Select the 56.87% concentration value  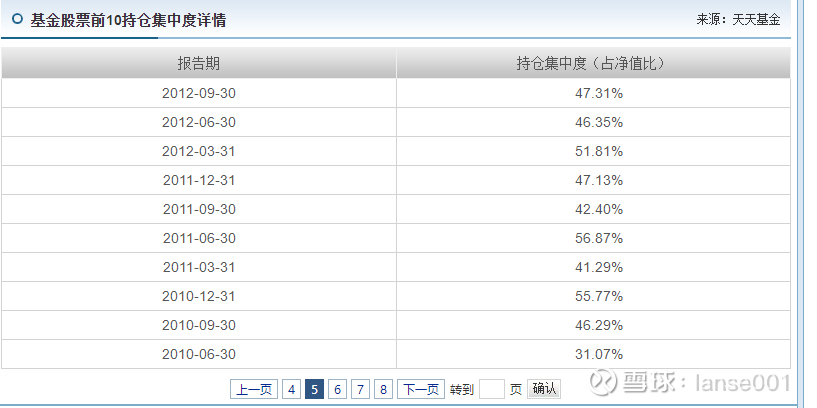(x=601, y=238)
